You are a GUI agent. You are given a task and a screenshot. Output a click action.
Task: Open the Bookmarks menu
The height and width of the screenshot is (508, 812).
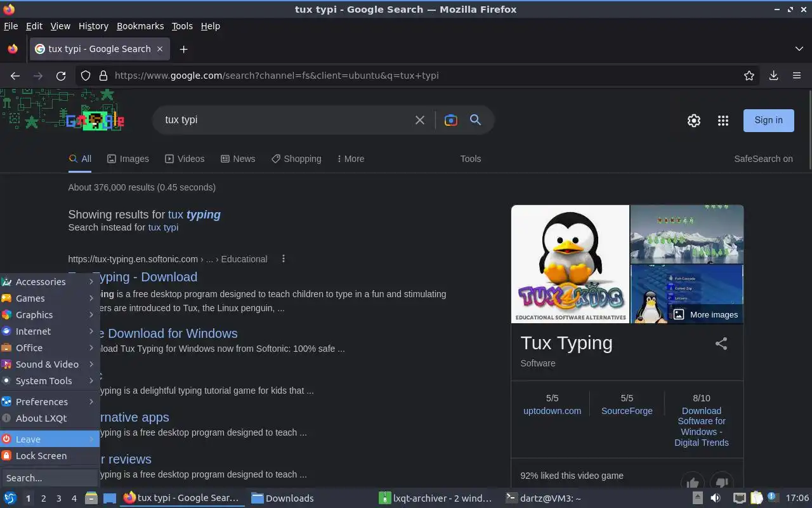(140, 26)
